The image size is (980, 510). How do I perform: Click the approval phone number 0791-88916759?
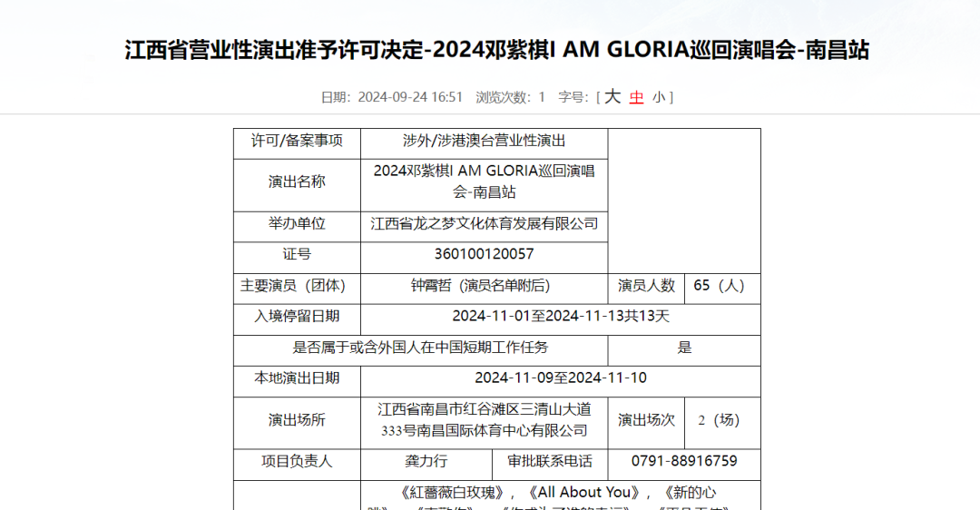pyautogui.click(x=683, y=461)
